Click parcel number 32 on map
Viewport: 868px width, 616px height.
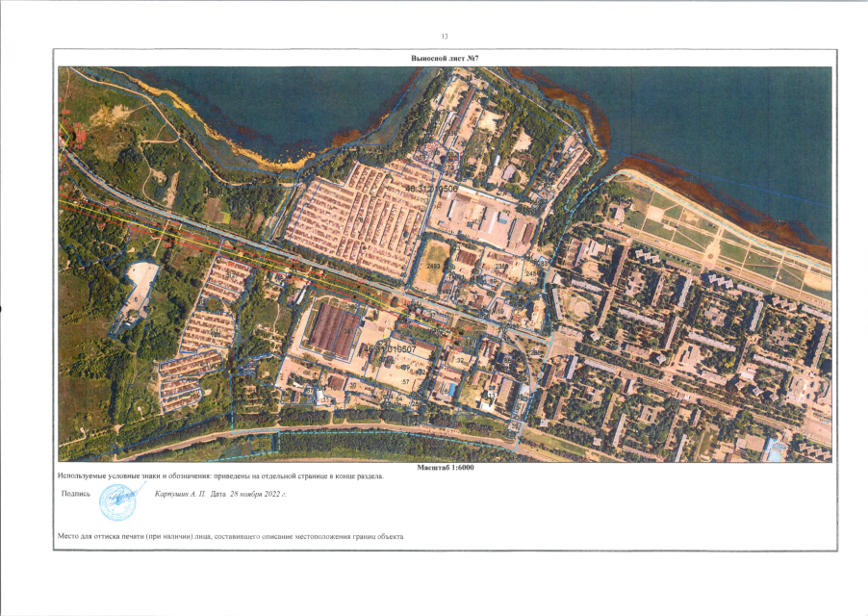pyautogui.click(x=460, y=361)
